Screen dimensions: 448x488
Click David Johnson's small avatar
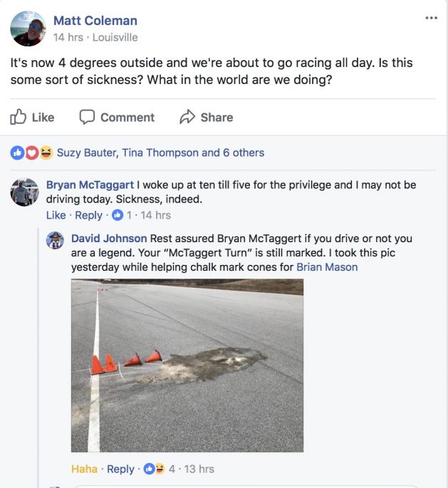click(56, 240)
